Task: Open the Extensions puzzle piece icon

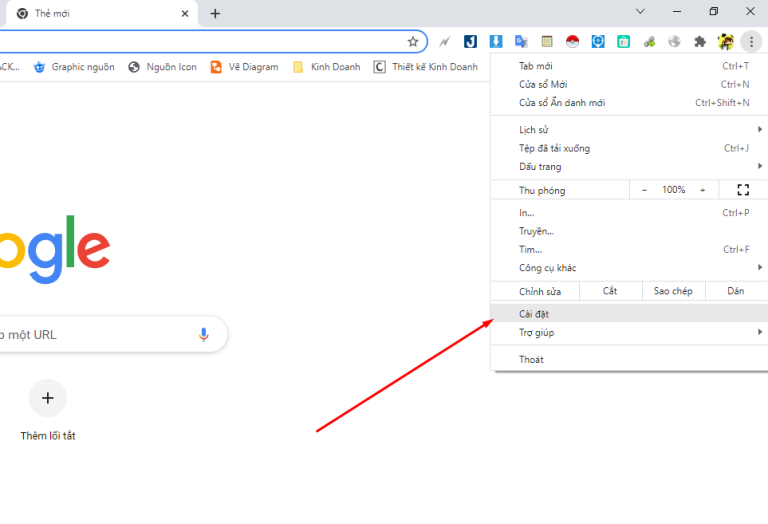Action: pos(700,42)
